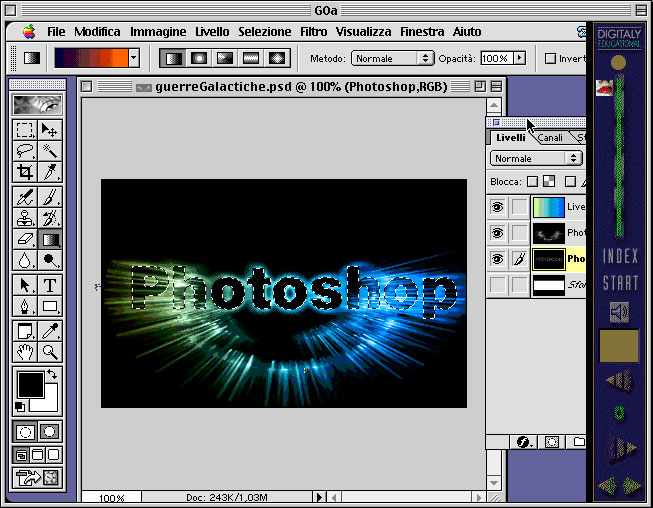Viewport: 653px width, 508px height.
Task: Select the Move tool
Action: point(50,130)
